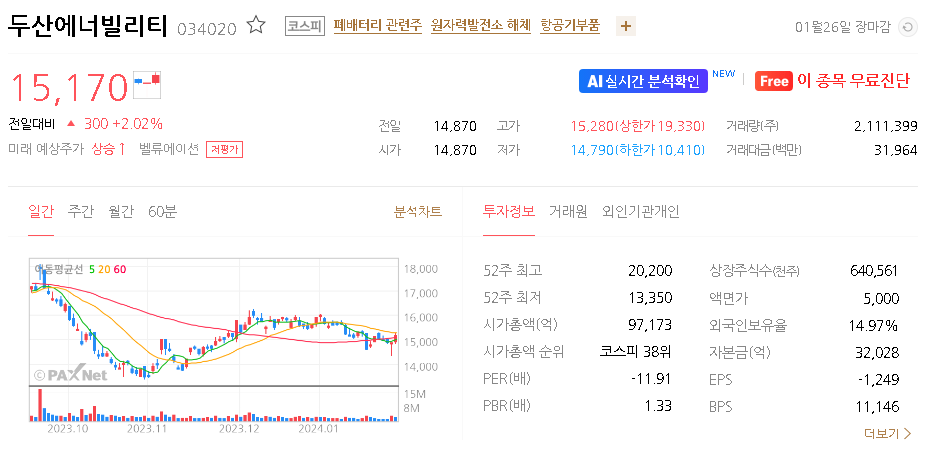Click the BPS value 11,146
925x453 pixels.
877,406
